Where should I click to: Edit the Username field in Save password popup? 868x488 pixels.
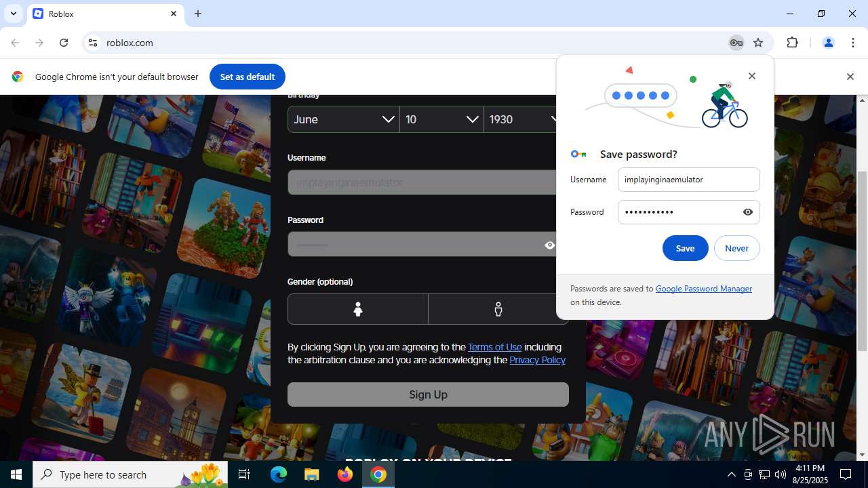click(688, 180)
